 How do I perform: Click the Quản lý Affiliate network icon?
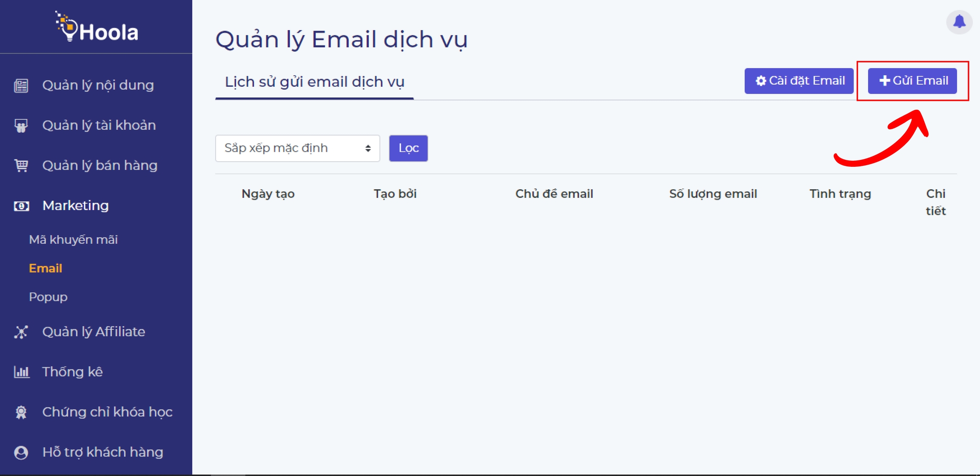[x=21, y=332]
